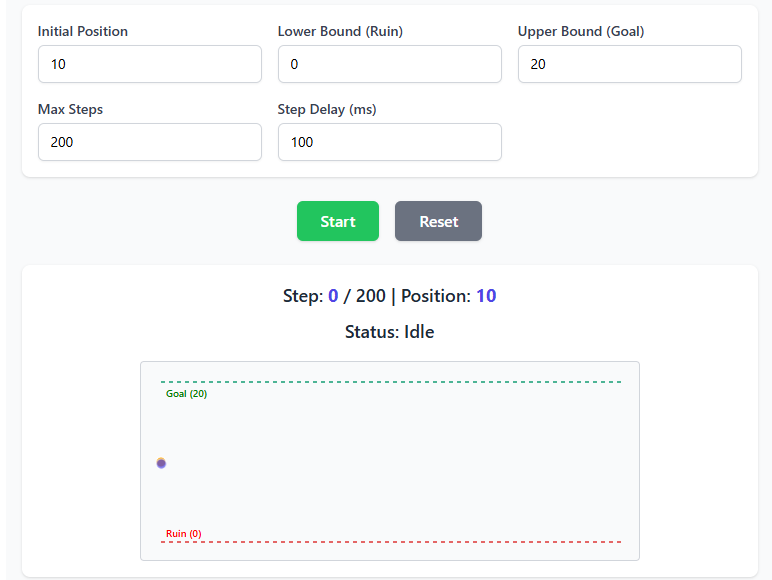Click the blue Step counter value 0

[x=333, y=295]
